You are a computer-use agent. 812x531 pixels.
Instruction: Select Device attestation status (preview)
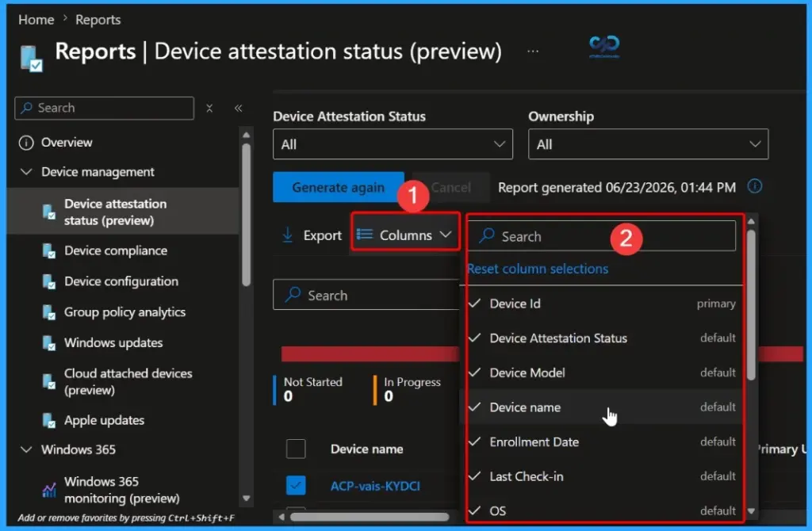pos(123,212)
